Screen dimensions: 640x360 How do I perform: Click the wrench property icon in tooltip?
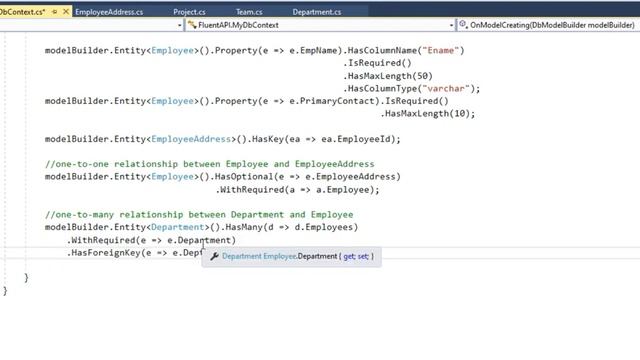click(214, 256)
